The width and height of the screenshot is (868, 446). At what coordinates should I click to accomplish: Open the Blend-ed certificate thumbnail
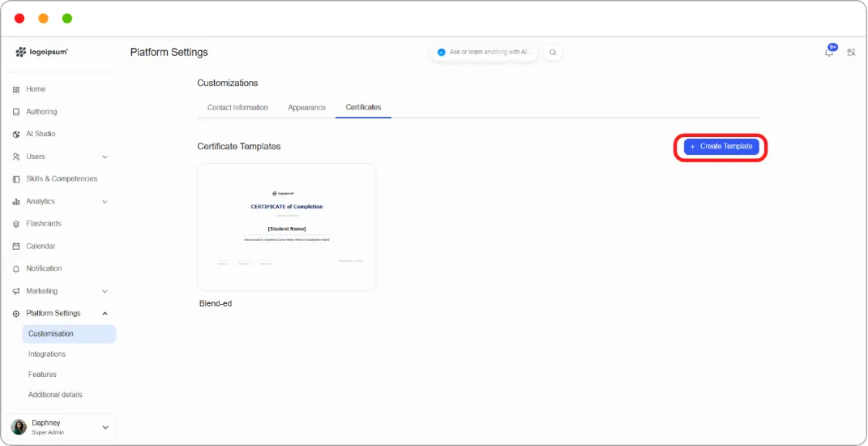[287, 227]
